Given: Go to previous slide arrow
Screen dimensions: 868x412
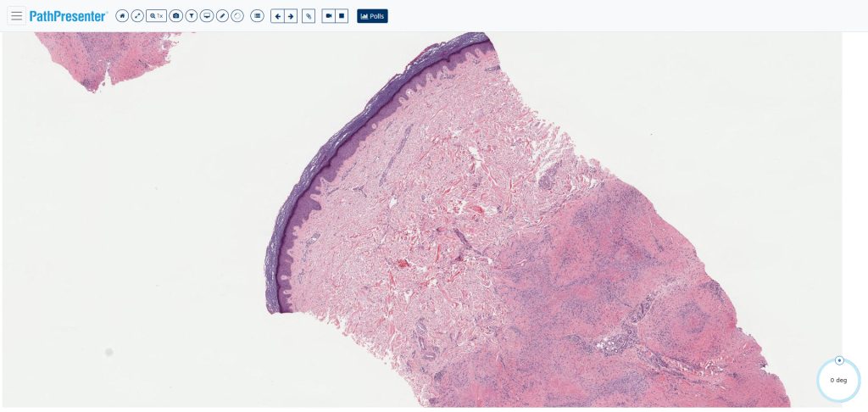Looking at the screenshot, I should (277, 16).
